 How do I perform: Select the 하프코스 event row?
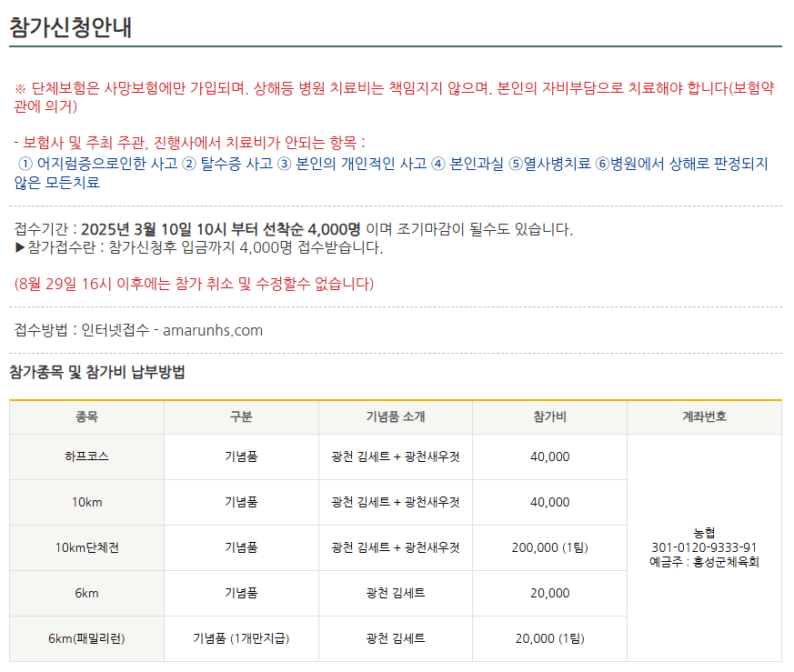point(85,457)
